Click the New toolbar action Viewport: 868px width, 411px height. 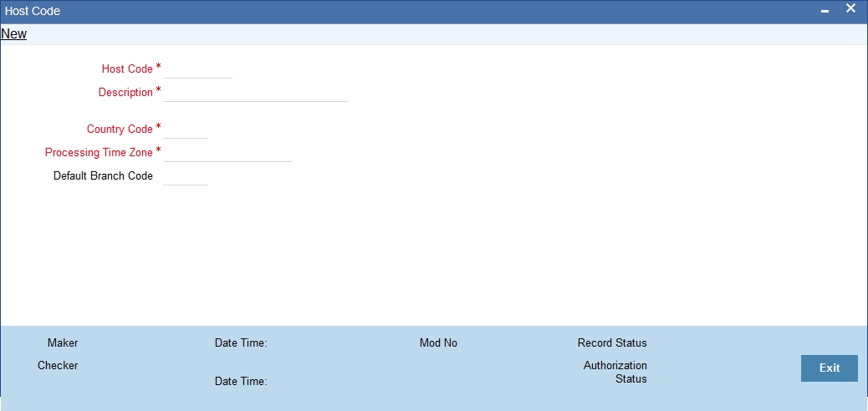(14, 33)
